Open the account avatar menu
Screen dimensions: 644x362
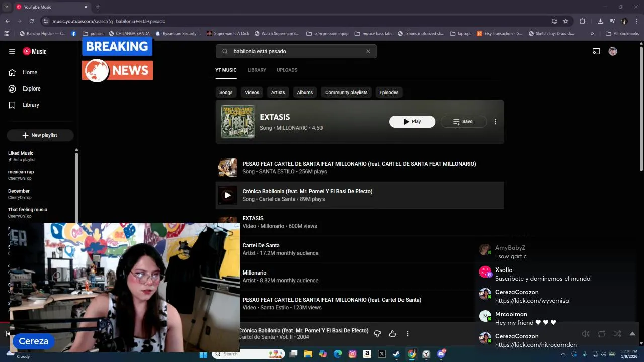click(x=613, y=51)
